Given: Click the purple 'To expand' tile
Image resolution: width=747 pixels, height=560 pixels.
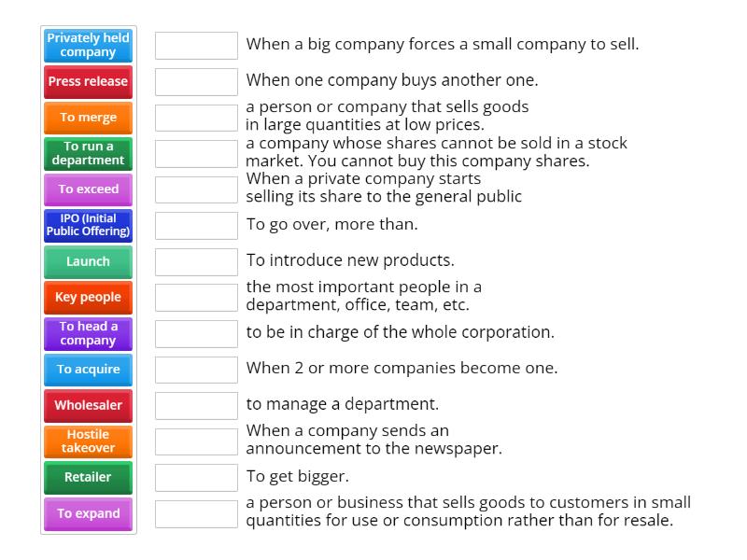Looking at the screenshot, I should pyautogui.click(x=89, y=513).
